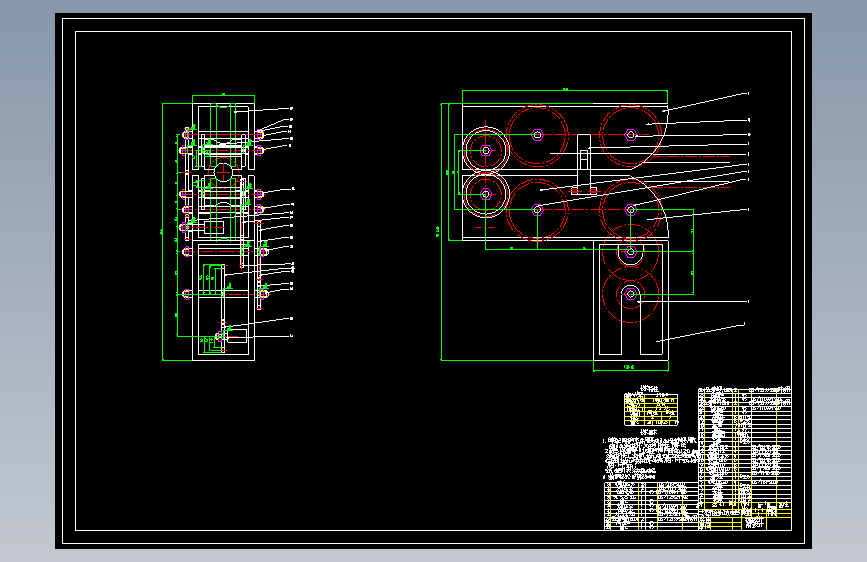The height and width of the screenshot is (562, 867).
Task: Select the technical requirements text block
Action: pos(651,458)
